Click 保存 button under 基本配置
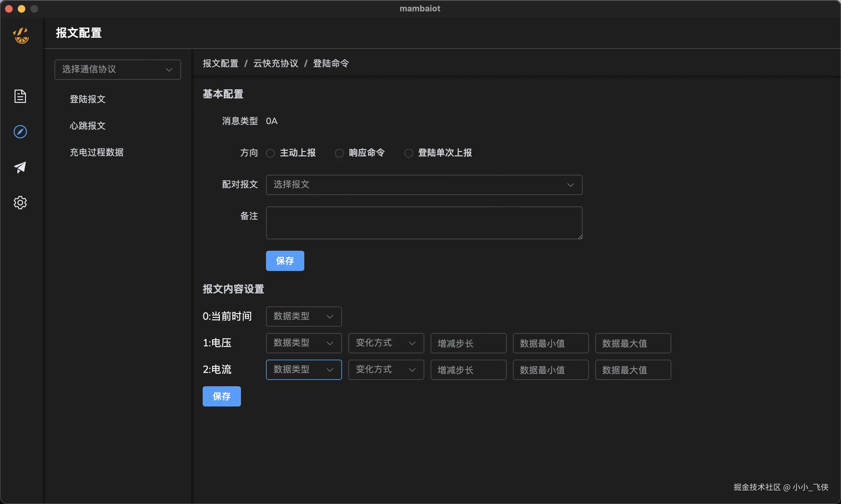 coord(285,261)
